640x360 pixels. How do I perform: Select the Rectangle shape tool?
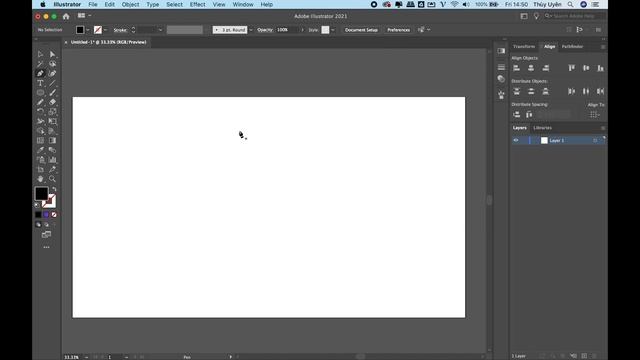point(40,93)
